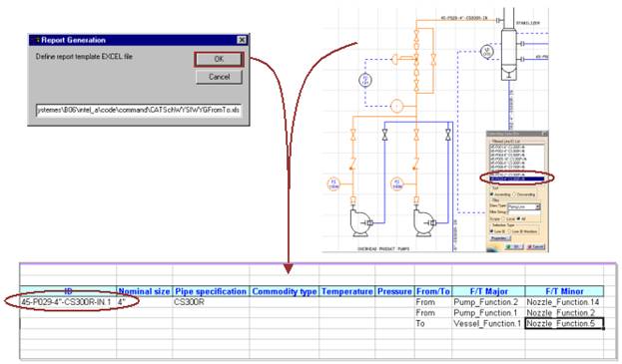Image resolution: width=622 pixels, height=364 pixels.
Task: Select the Nozzle_Function.5 spreadsheet cell
Action: click(564, 323)
